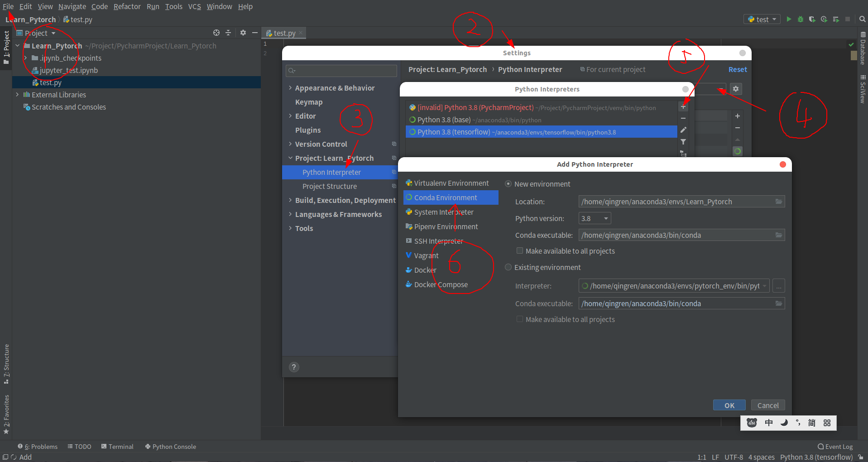Check Make available to all projects under New environment
Image resolution: width=868 pixels, height=462 pixels.
[520, 251]
